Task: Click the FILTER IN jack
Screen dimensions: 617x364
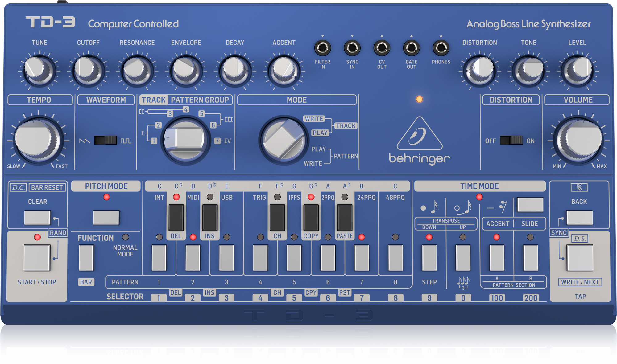Action: pos(322,48)
